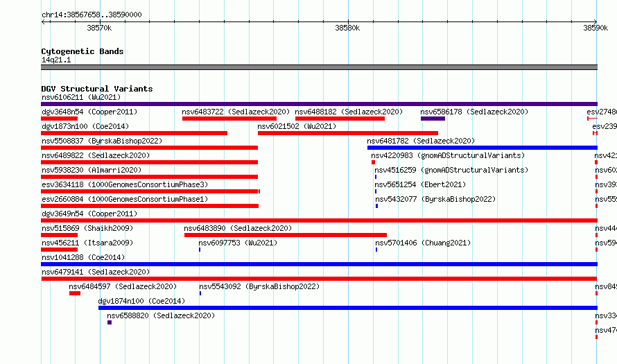
Task: Click the long red dgv3649n54 bar
Action: (319, 220)
